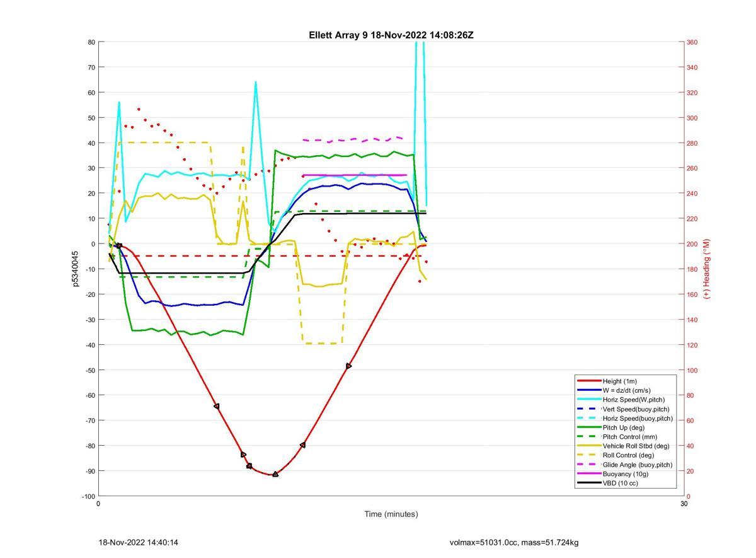Click the red '280' heading axis tick label
This screenshot has height=558, width=756.
click(692, 143)
